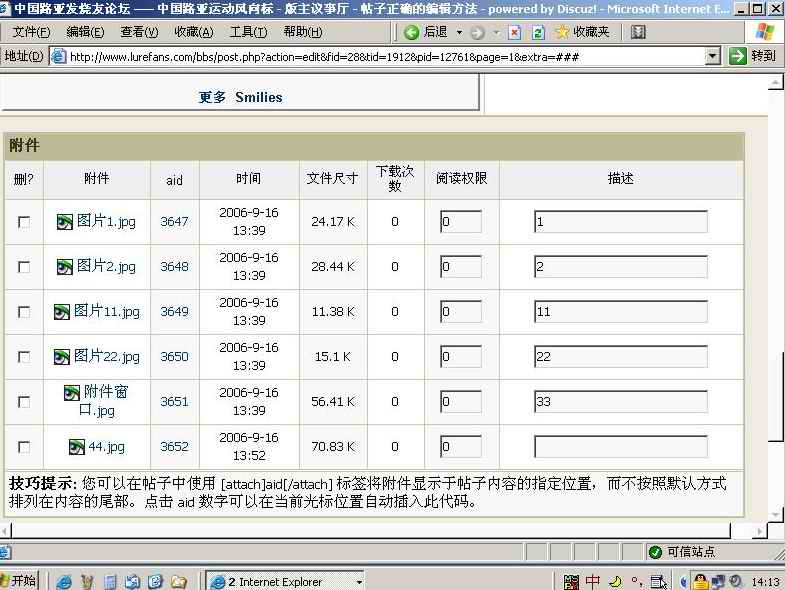785x590 pixels.
Task: Open the Back button history dropdown arrow
Action: [x=457, y=32]
